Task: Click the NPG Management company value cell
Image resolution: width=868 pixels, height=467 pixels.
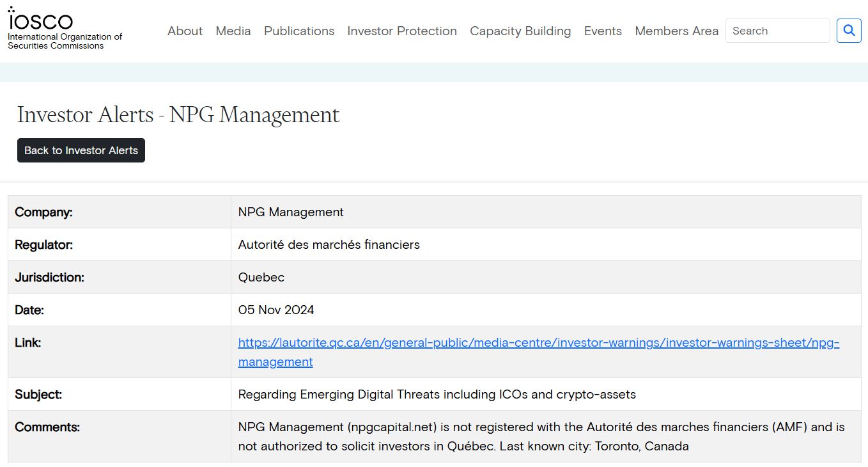Action: 291,212
